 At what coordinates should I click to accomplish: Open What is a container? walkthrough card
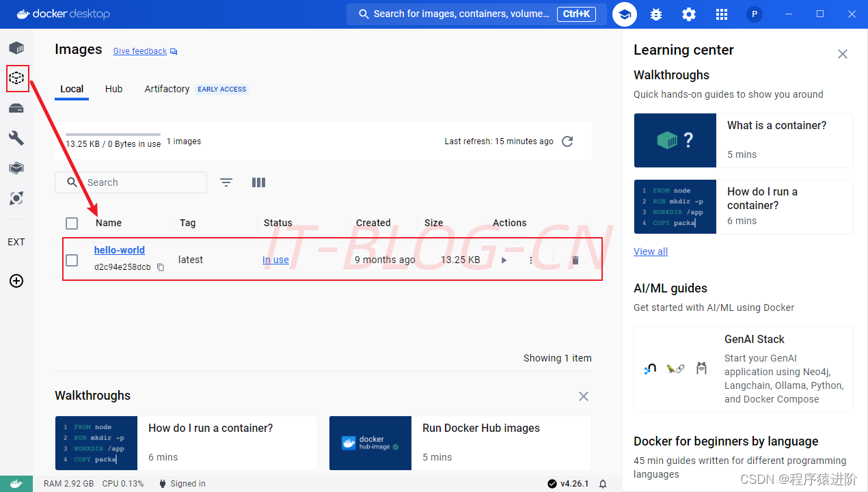(x=744, y=140)
